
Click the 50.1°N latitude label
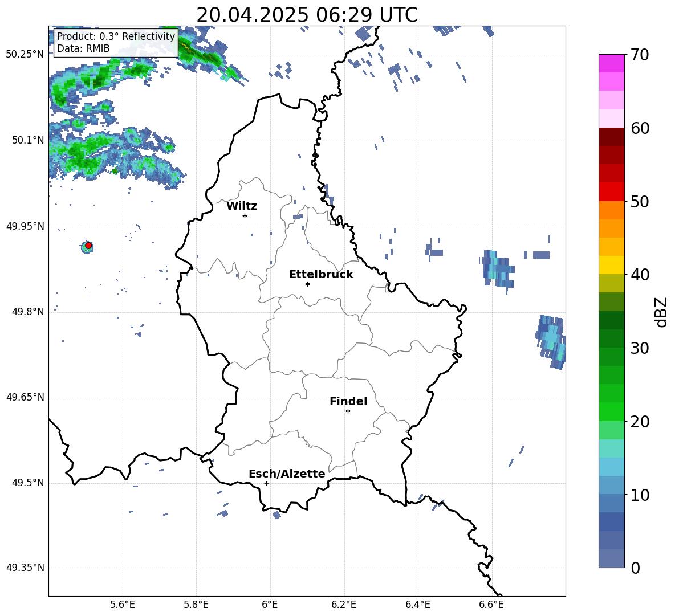coord(28,140)
